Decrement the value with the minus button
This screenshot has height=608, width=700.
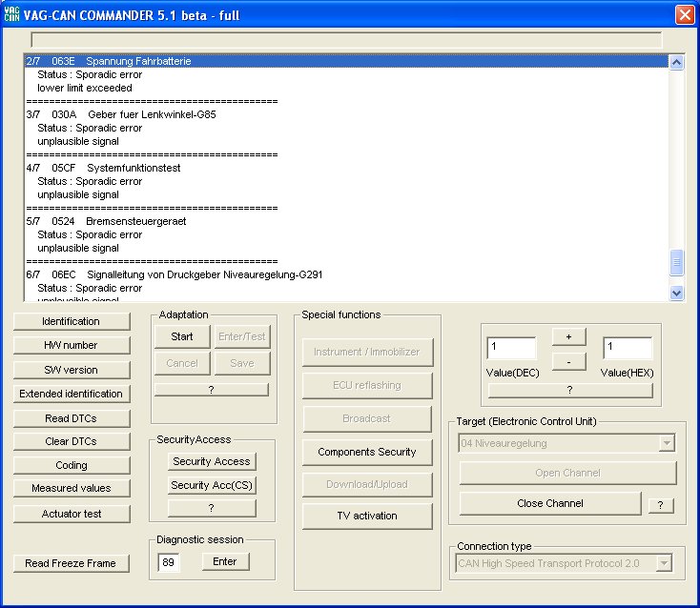pos(568,362)
